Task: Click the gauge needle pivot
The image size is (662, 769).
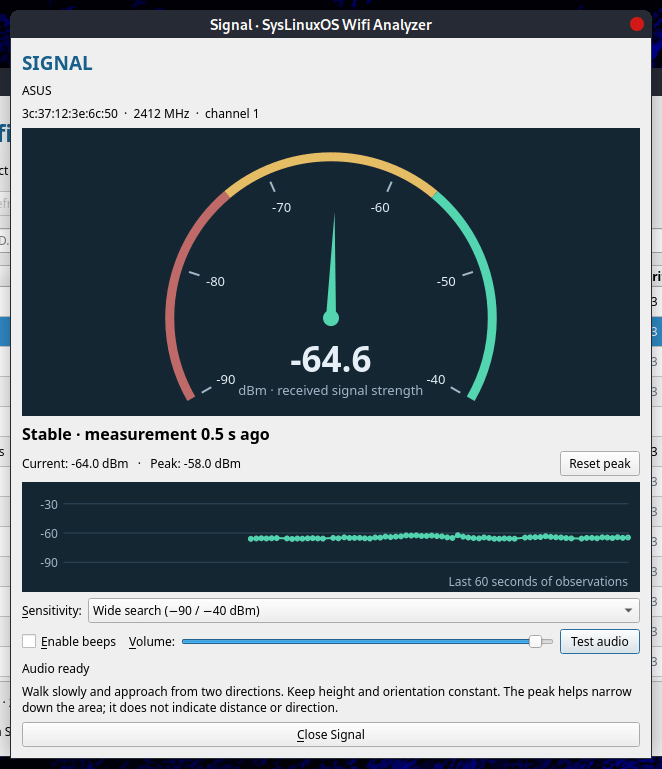Action: [x=331, y=318]
